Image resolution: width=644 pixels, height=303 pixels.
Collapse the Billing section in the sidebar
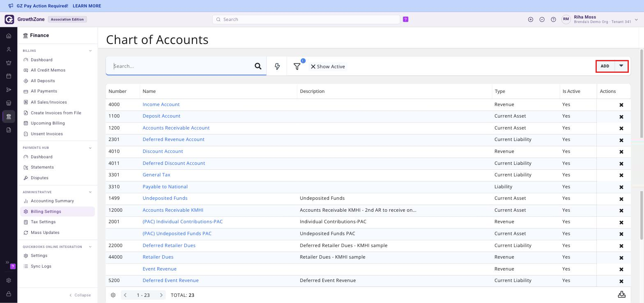pyautogui.click(x=90, y=51)
